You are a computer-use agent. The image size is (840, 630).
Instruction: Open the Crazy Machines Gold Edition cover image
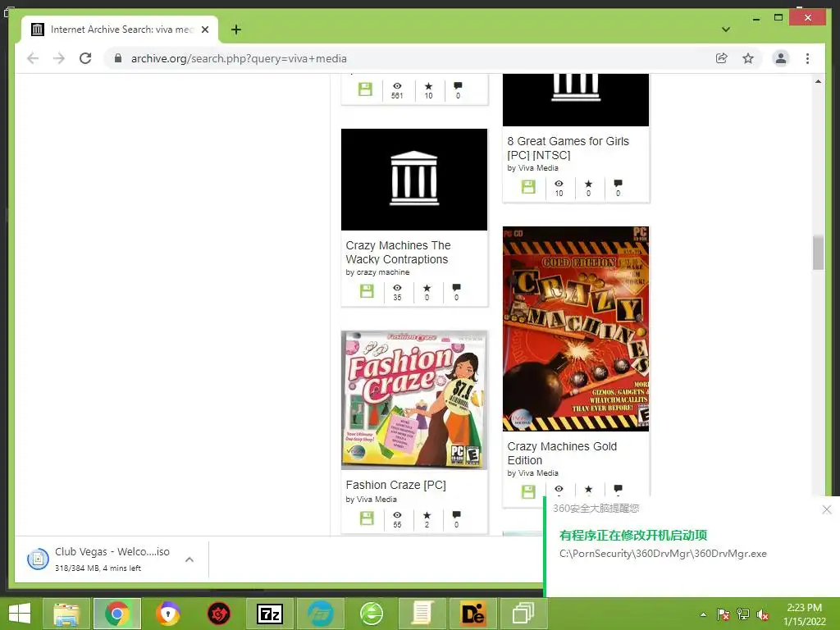coord(576,329)
